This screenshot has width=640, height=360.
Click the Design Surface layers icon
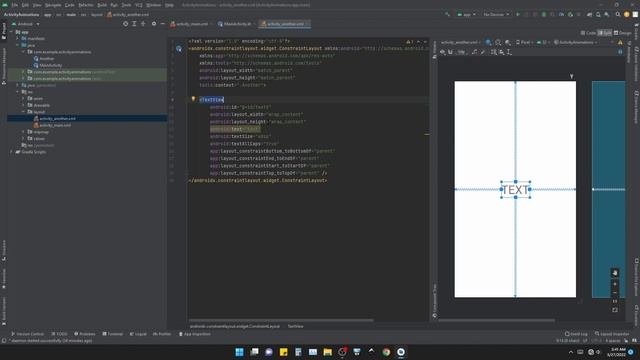click(x=489, y=42)
